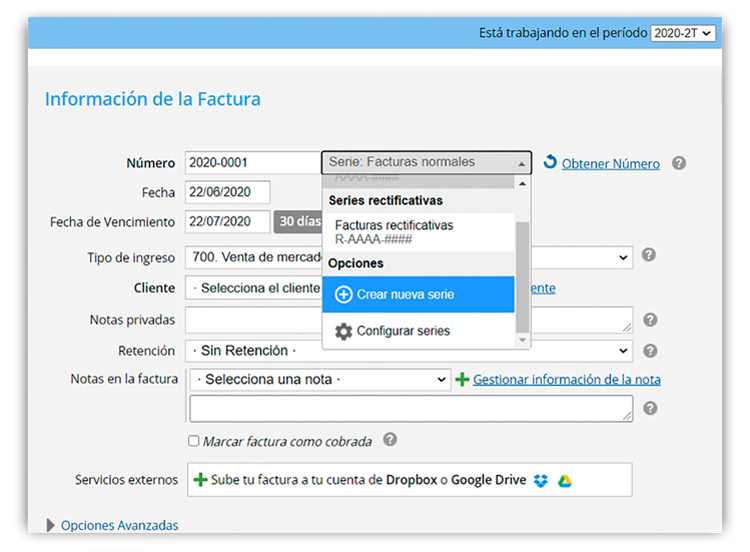Screen dimensions: 750x552
Task: Choose Configurar series option
Action: tap(419, 331)
